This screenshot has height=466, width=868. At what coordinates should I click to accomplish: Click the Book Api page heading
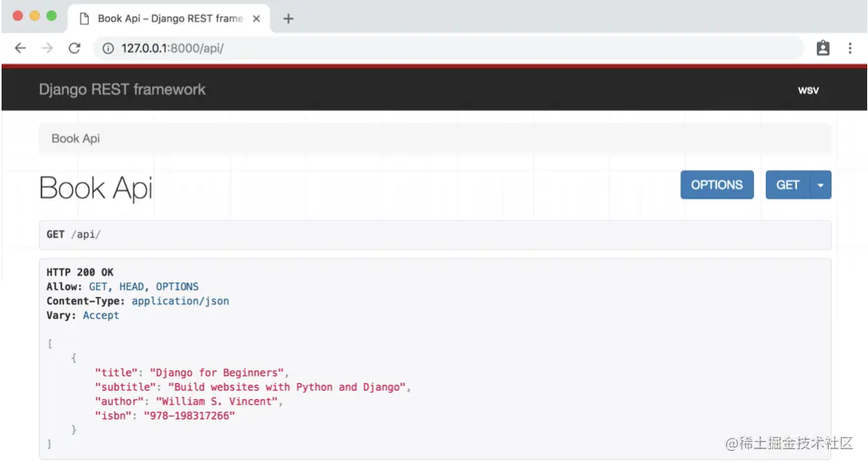click(x=96, y=188)
